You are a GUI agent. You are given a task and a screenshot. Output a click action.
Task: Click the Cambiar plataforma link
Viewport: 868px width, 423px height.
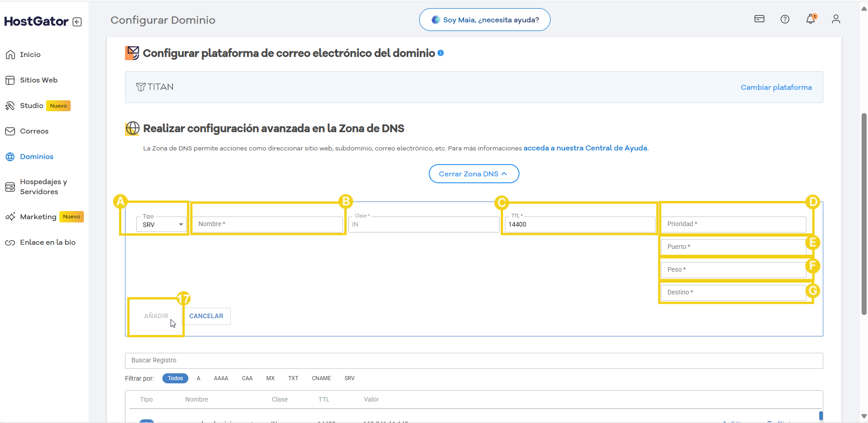click(x=776, y=87)
